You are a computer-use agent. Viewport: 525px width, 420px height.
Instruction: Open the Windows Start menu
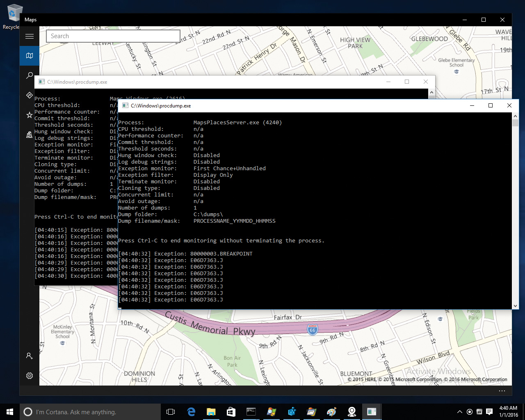click(10, 412)
